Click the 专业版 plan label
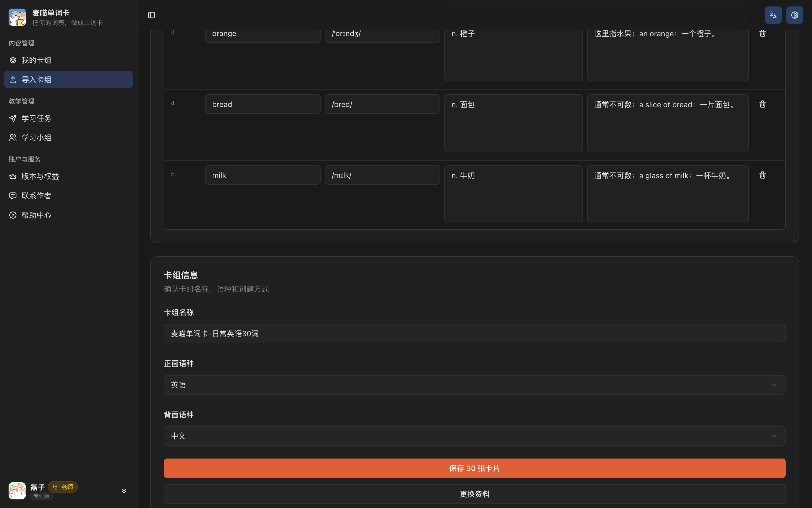 click(41, 496)
